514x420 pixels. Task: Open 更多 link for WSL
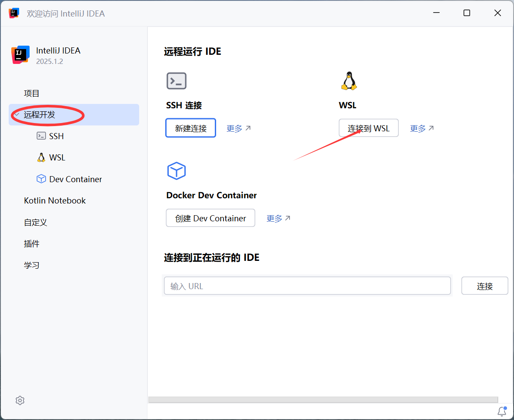click(422, 128)
